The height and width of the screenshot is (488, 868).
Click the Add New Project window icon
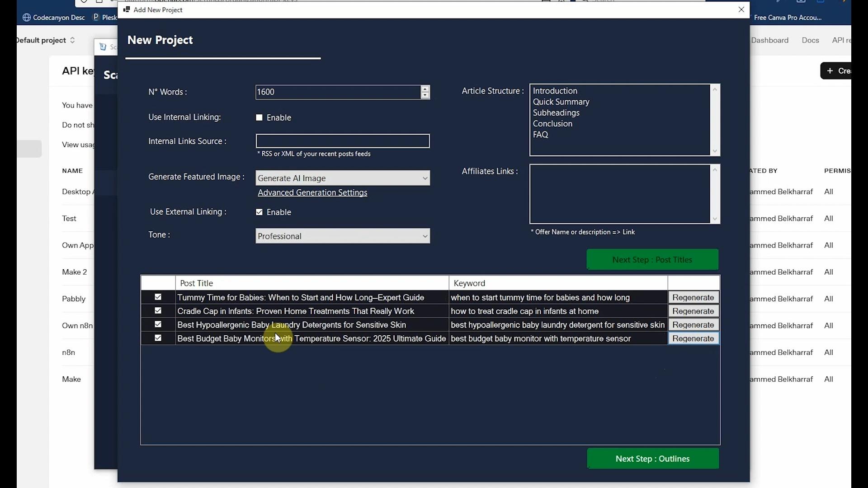tap(127, 9)
